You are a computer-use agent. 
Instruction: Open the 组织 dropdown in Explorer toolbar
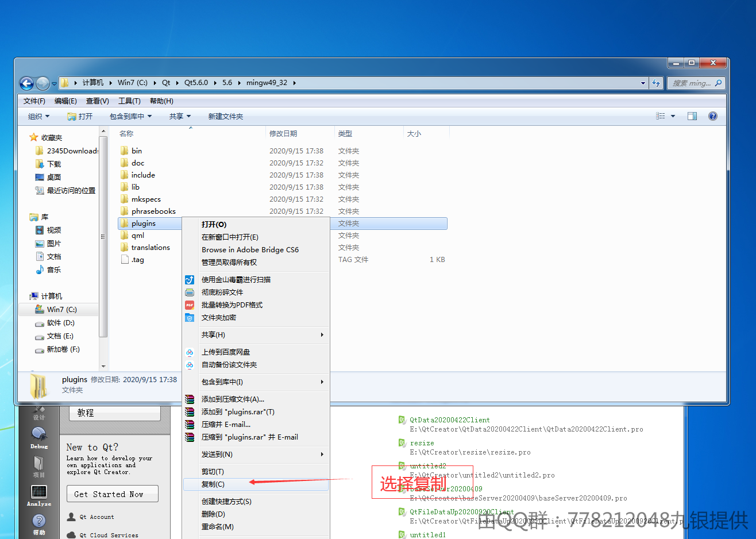coord(39,116)
